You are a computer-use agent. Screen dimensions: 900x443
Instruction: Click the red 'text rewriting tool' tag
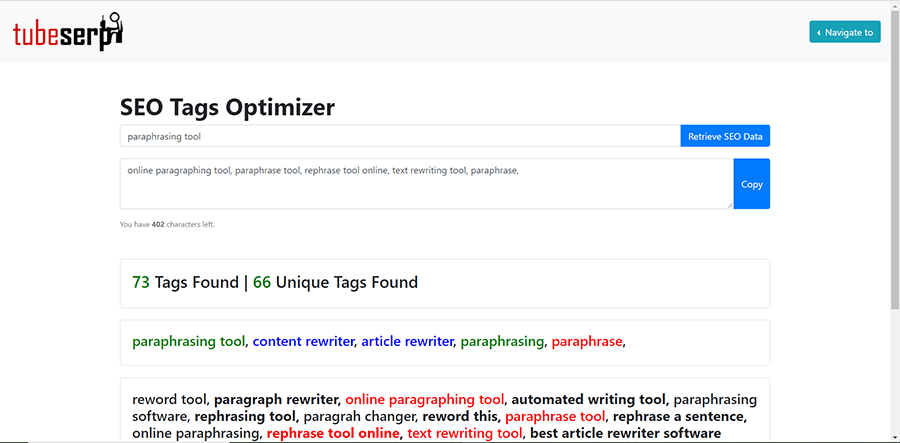click(464, 433)
